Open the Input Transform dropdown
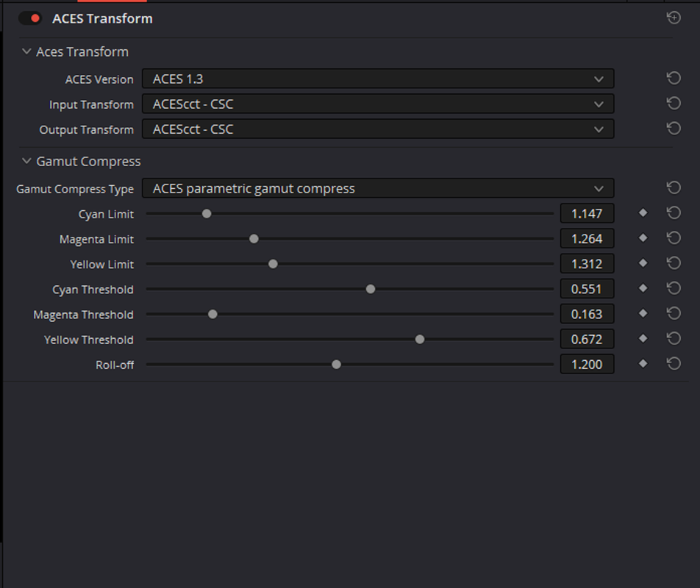Screen dimensions: 700x588 [378, 104]
